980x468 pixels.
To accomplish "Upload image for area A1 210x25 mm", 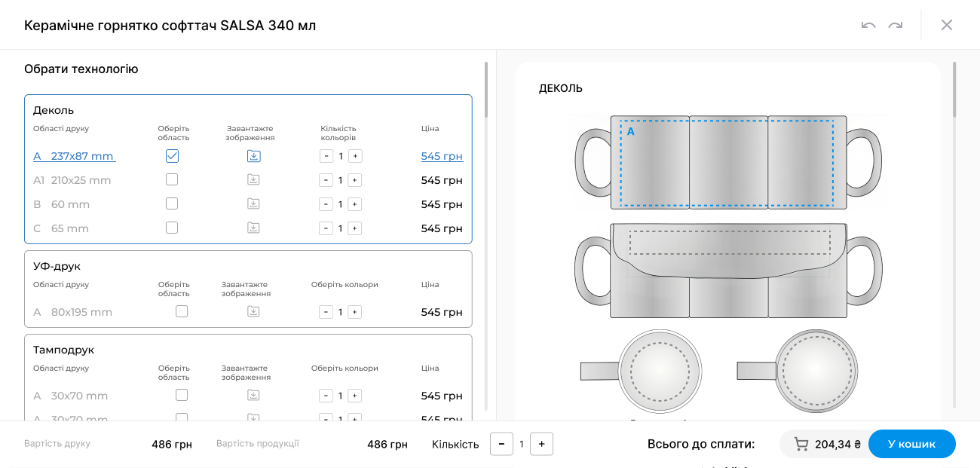I will tap(253, 180).
